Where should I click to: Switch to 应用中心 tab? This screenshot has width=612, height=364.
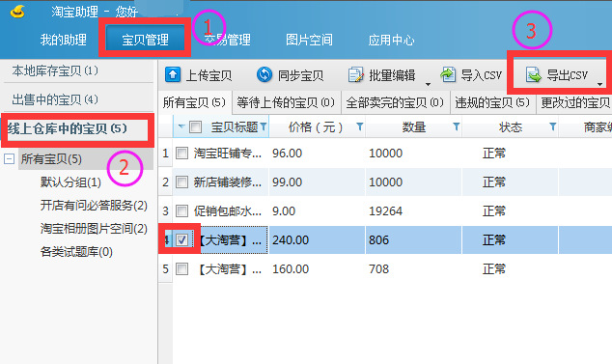pos(391,40)
